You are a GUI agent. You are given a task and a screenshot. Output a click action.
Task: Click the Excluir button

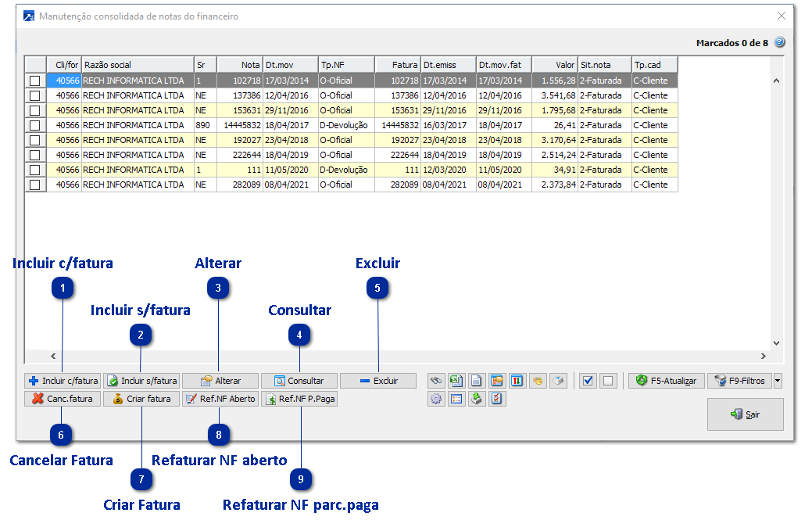(x=379, y=381)
